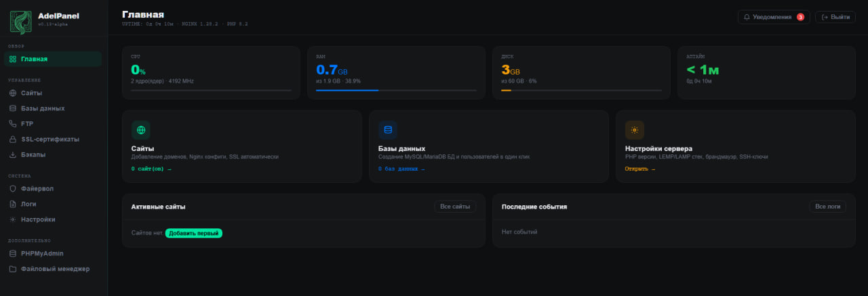
Task: Click the bell icon in Уведомления
Action: pos(747,17)
